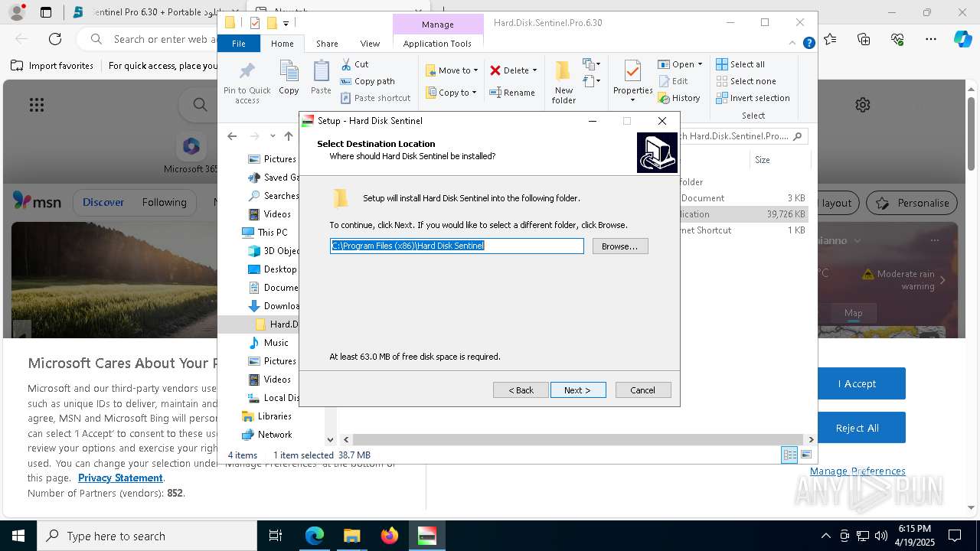The width and height of the screenshot is (980, 551).
Task: Refresh the page in Edge
Action: pyautogui.click(x=55, y=38)
